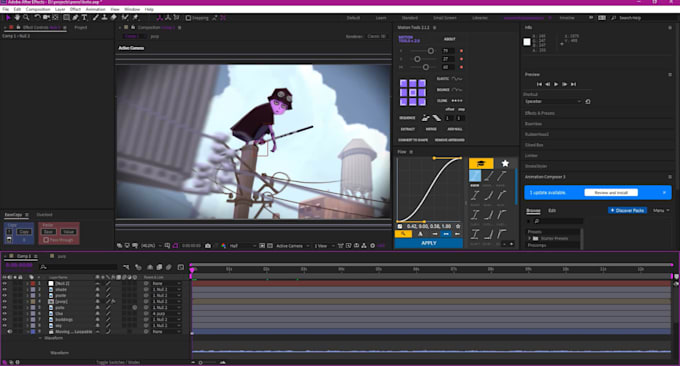The width and height of the screenshot is (680, 366).
Task: Switch to the Edit tab in Animation Composer
Action: point(552,210)
